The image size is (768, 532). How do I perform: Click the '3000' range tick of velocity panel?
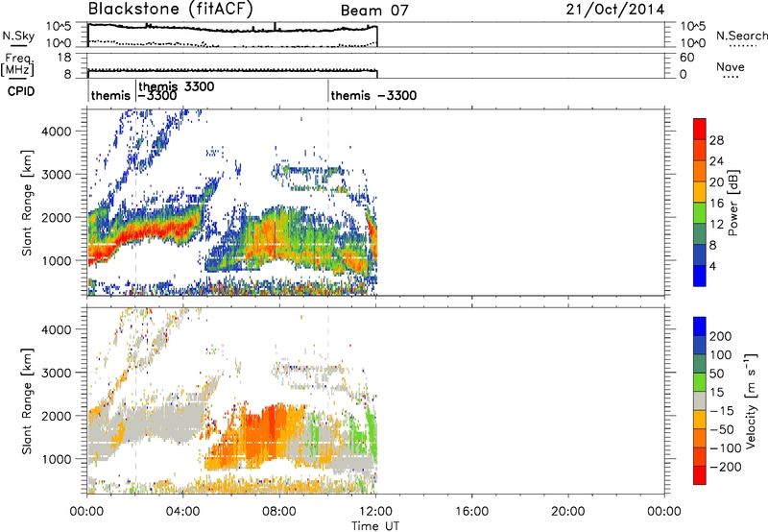coord(56,373)
